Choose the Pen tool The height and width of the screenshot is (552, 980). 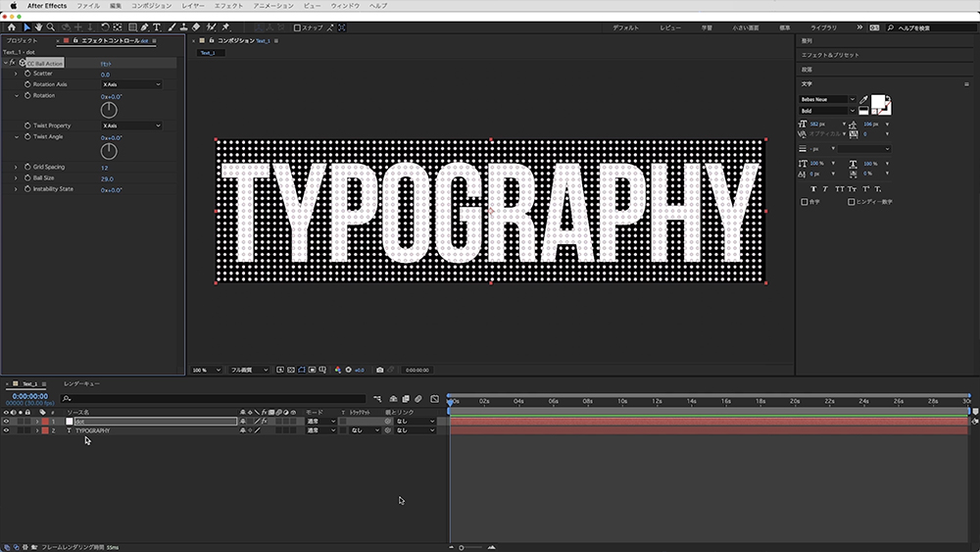[x=144, y=27]
